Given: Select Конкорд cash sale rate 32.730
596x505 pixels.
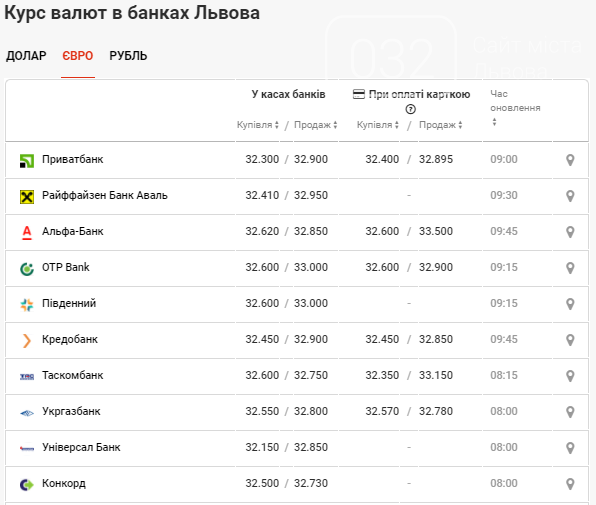Looking at the screenshot, I should tap(311, 483).
